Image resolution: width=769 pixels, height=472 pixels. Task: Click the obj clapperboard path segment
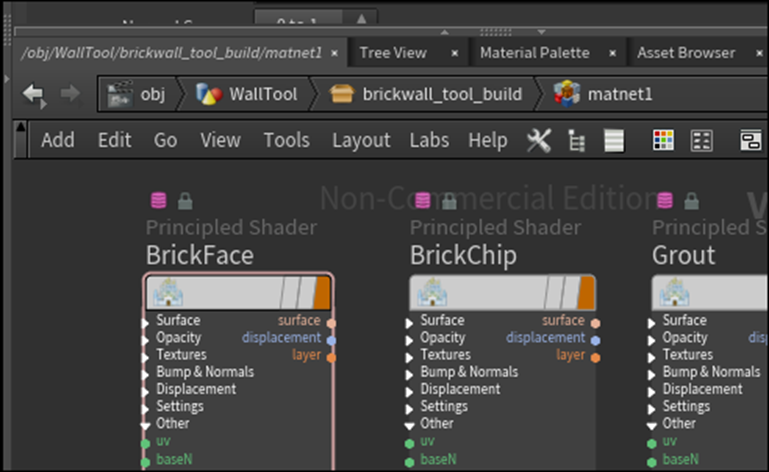[x=137, y=94]
